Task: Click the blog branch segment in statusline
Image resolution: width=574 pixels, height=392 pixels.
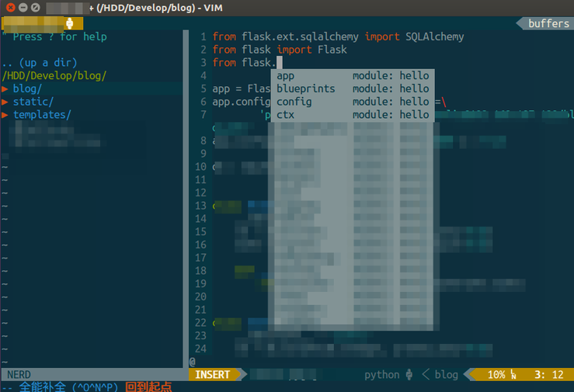Action: pyautogui.click(x=446, y=374)
